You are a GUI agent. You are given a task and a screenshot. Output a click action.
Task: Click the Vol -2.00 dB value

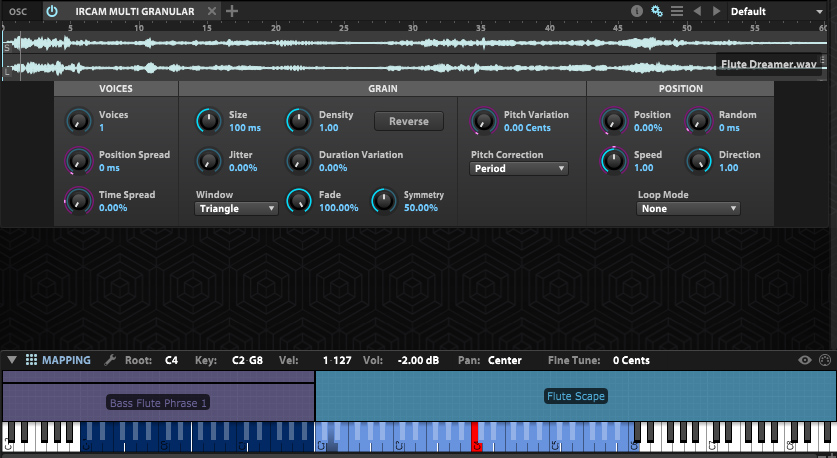(418, 360)
